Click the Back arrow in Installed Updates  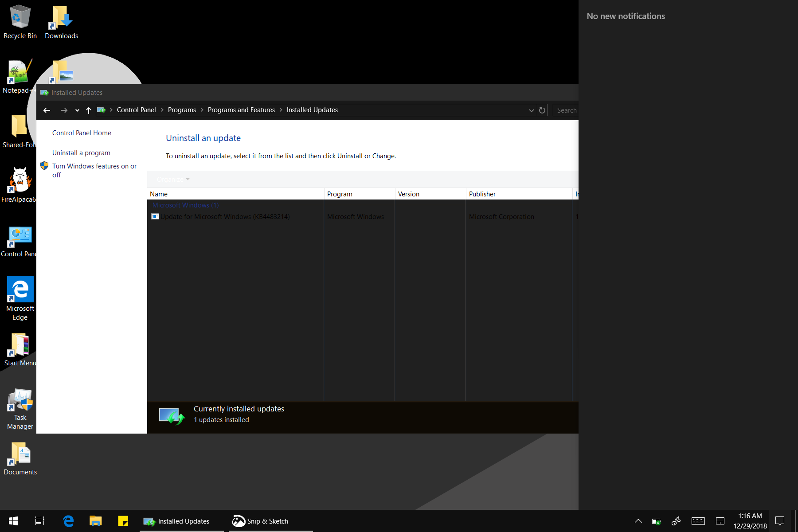[x=47, y=110]
